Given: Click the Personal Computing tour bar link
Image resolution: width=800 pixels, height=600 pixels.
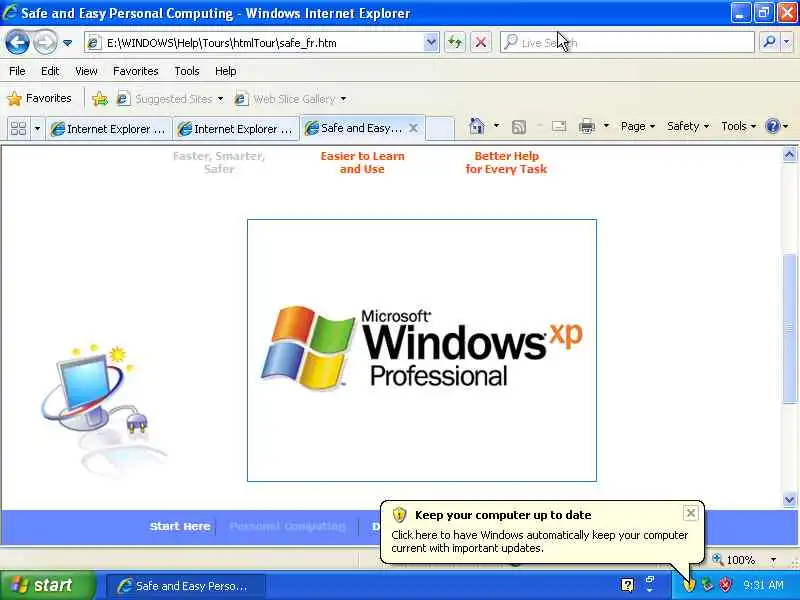Looking at the screenshot, I should [x=287, y=526].
